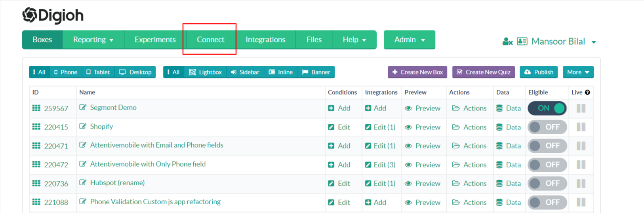Open the Connect tab
644x213 pixels.
point(210,40)
